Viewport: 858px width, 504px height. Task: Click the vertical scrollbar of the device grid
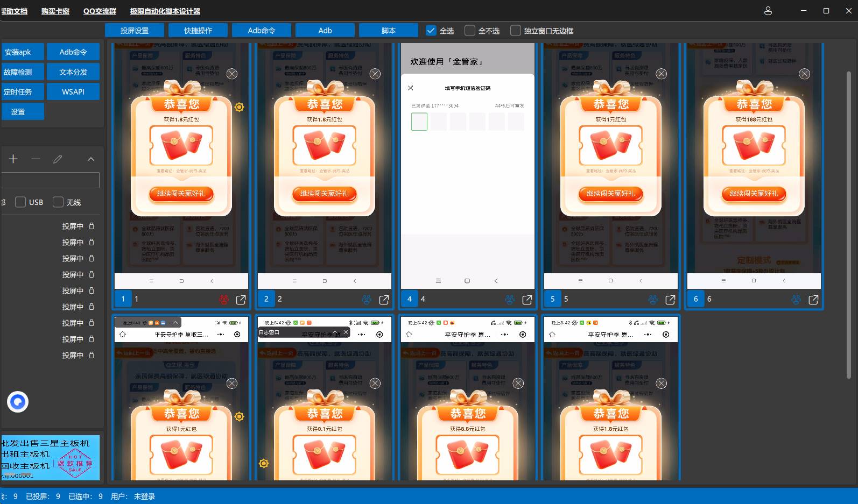(849, 215)
